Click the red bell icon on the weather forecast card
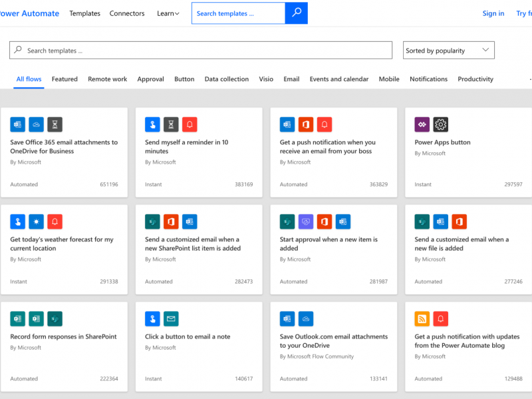Viewport: 532px width, 399px height. 55,221
